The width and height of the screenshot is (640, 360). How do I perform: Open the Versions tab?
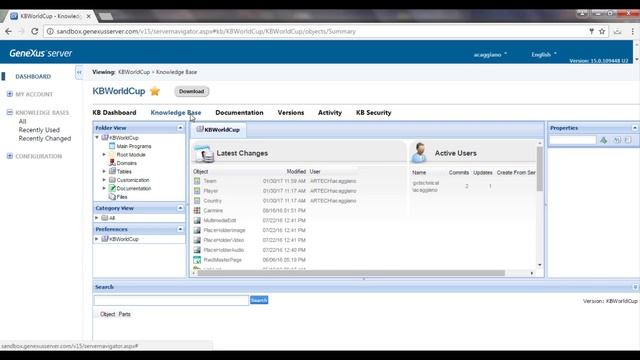291,113
